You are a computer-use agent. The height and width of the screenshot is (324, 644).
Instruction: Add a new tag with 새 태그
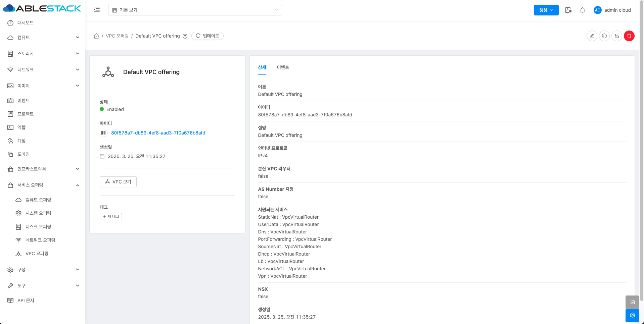coord(111,217)
